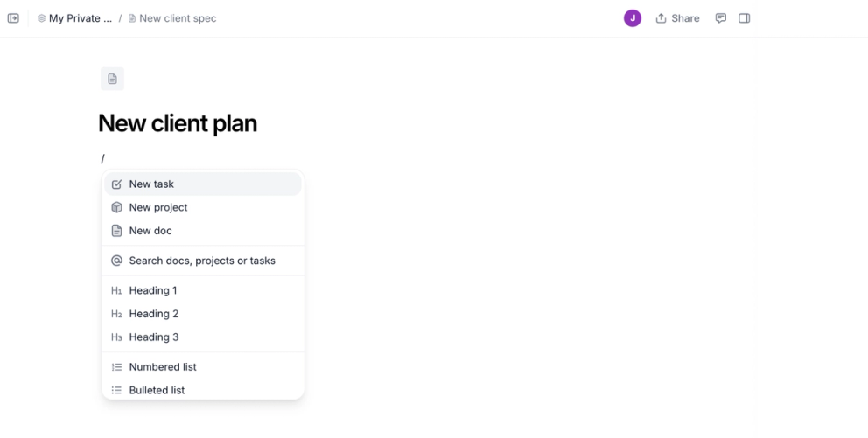Click the page icon beside New doc

click(x=116, y=232)
